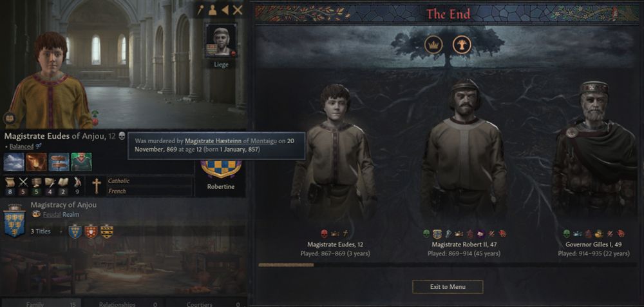Select the fiery orange trait icon
This screenshot has height=307, width=644.
point(37,162)
